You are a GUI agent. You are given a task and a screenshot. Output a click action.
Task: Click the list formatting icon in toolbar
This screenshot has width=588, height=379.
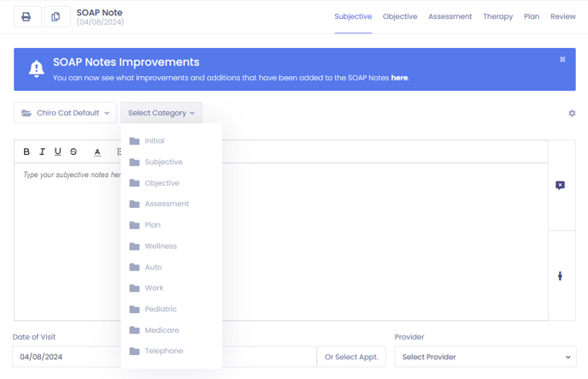pos(119,151)
